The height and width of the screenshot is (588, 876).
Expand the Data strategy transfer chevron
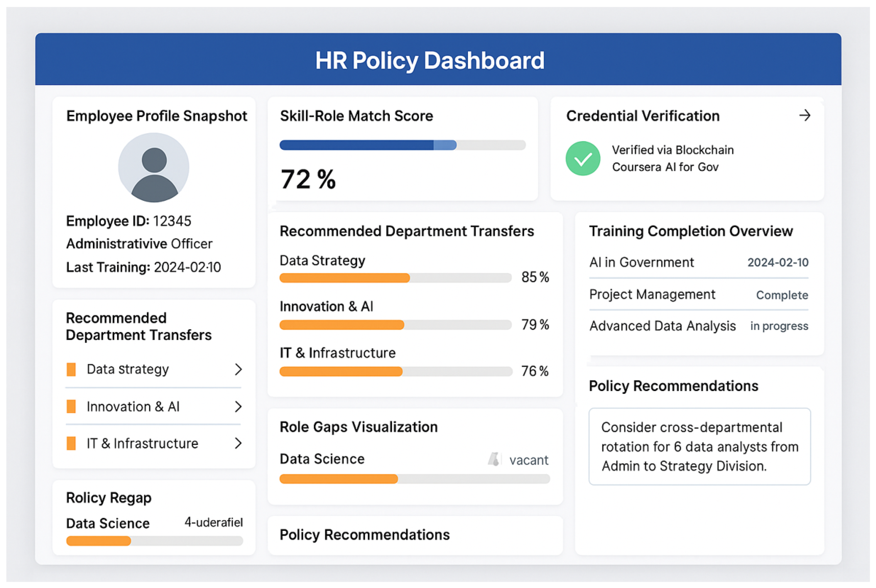[238, 369]
